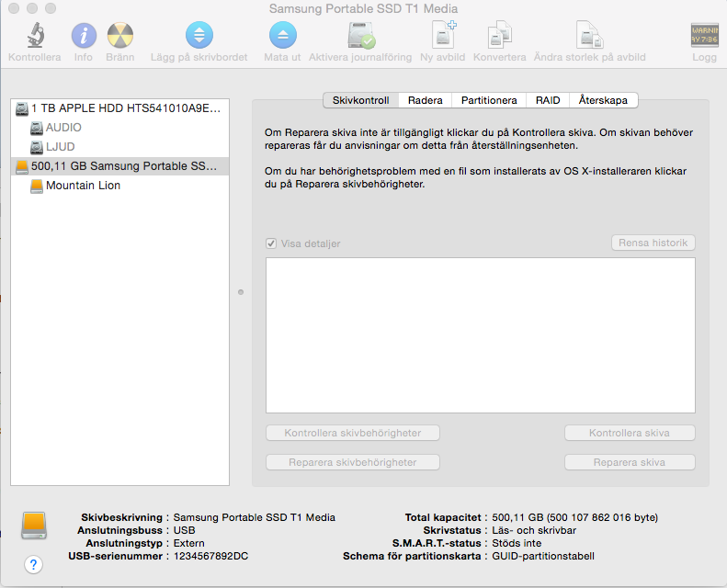Open the Logg toolbar icon
727x588 pixels.
pos(704,35)
